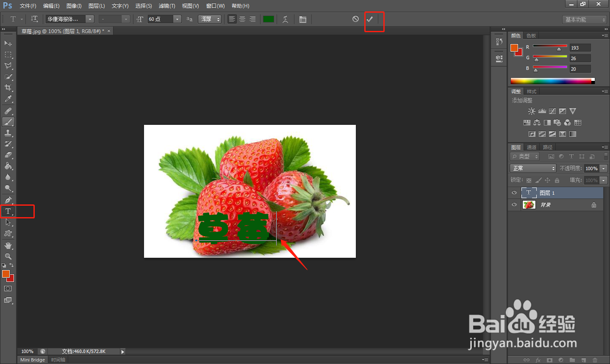This screenshot has width=610, height=364.
Task: Select the Dodge tool
Action: [x=8, y=188]
